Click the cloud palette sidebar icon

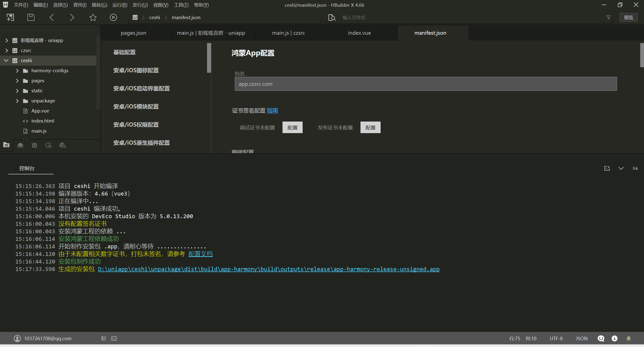[63, 145]
